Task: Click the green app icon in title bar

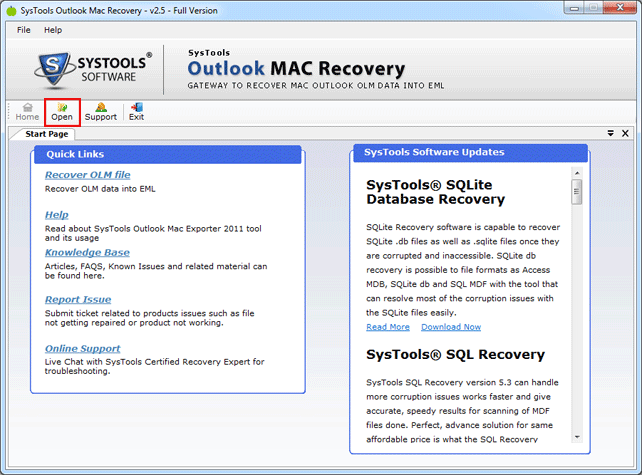Action: (11, 11)
